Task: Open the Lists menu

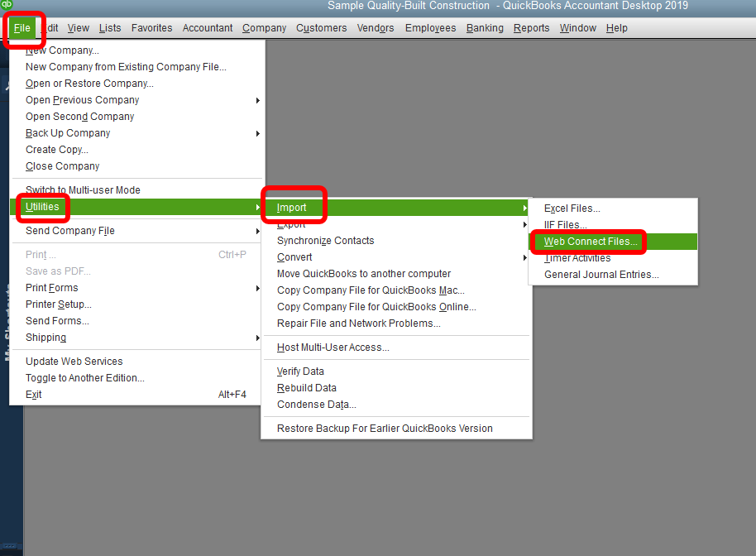Action: (x=110, y=28)
